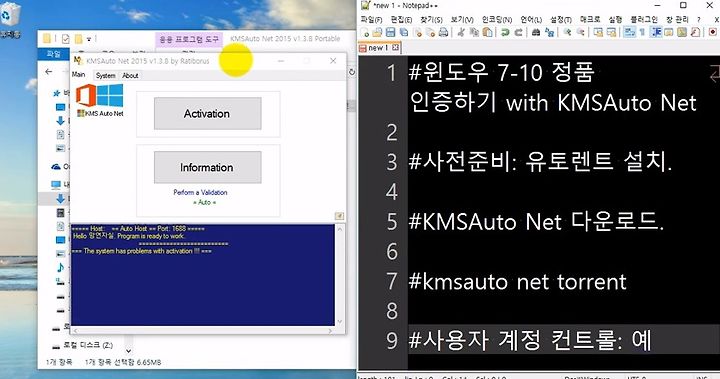Click the Information button in KMSAuto Net
The height and width of the screenshot is (379, 720).
pos(208,167)
